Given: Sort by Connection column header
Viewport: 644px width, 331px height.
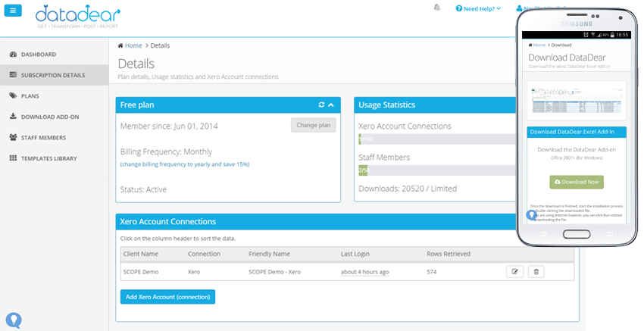Looking at the screenshot, I should [204, 254].
